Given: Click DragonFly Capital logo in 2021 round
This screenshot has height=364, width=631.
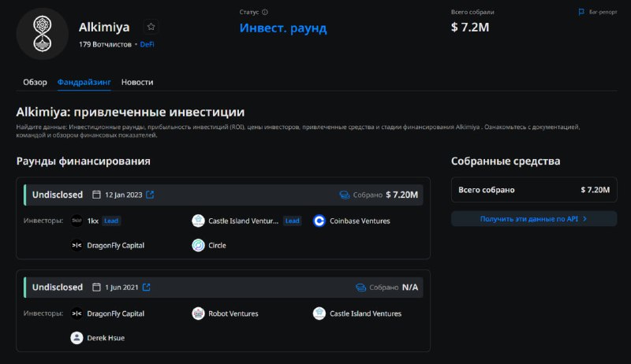Looking at the screenshot, I should pos(77,314).
